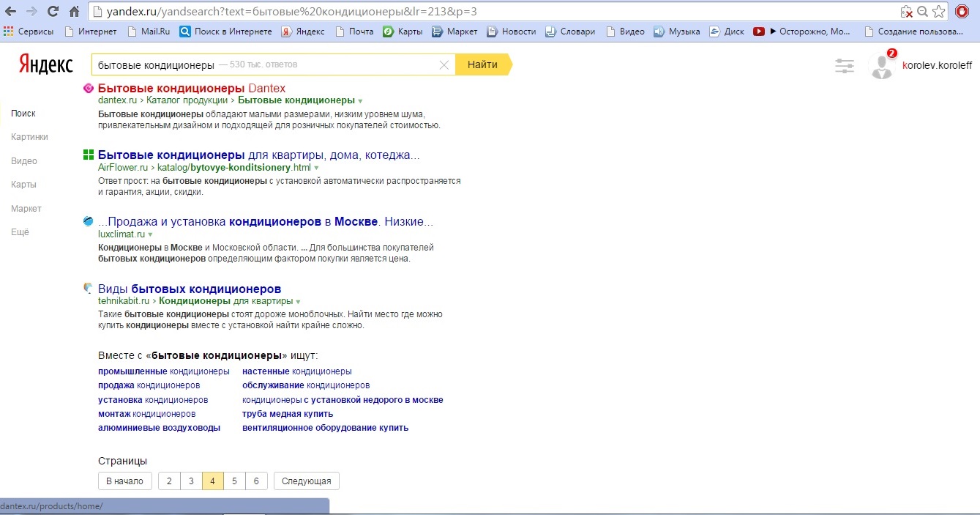The image size is (980, 515).
Task: Open search settings sliders icon
Action: point(845,66)
